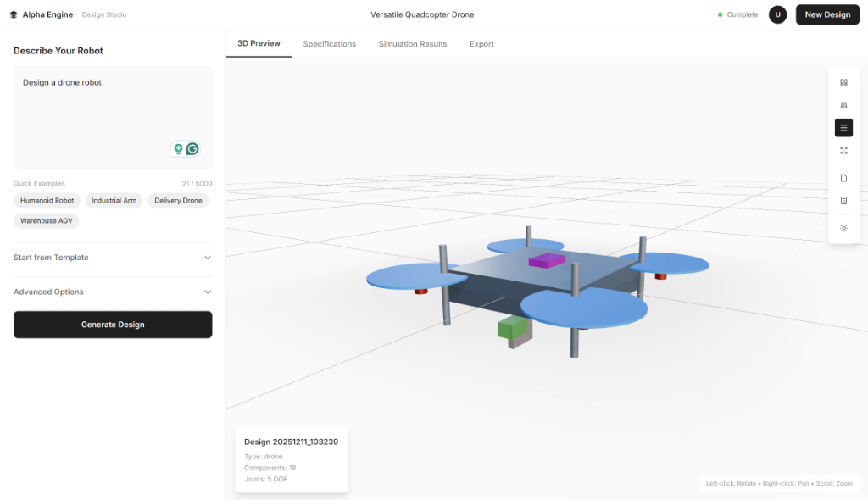Open the Simulation Results tab
Image resolution: width=868 pixels, height=500 pixels.
tap(412, 44)
